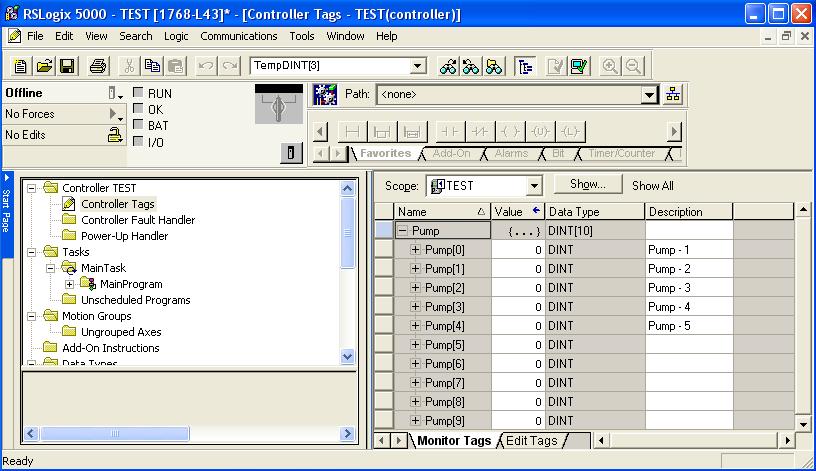Click the communications gear icon beside Path

tap(325, 94)
